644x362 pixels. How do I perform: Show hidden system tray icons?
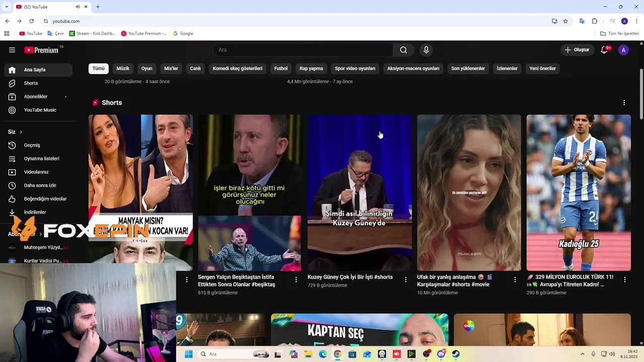583,354
